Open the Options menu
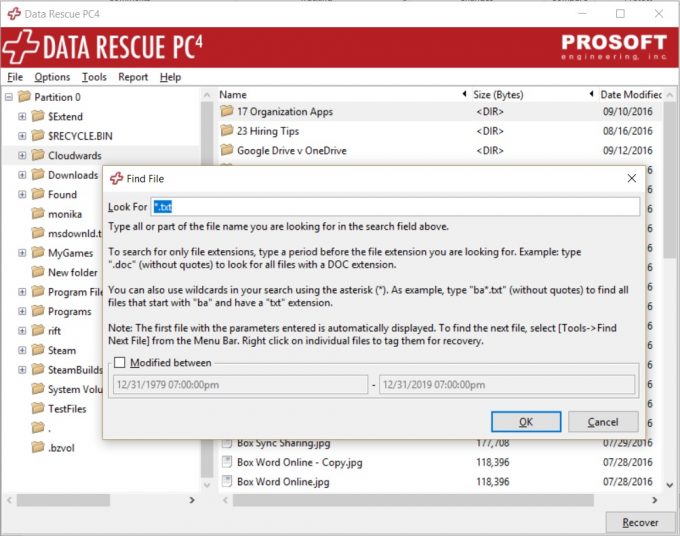The height and width of the screenshot is (536, 680). coord(52,77)
